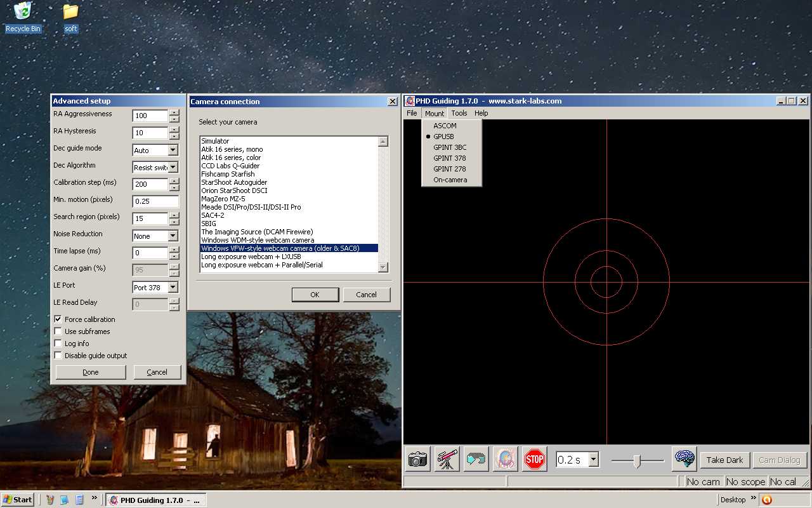This screenshot has width=812, height=508.
Task: Click the loop exposure arrow icon
Action: pos(476,459)
